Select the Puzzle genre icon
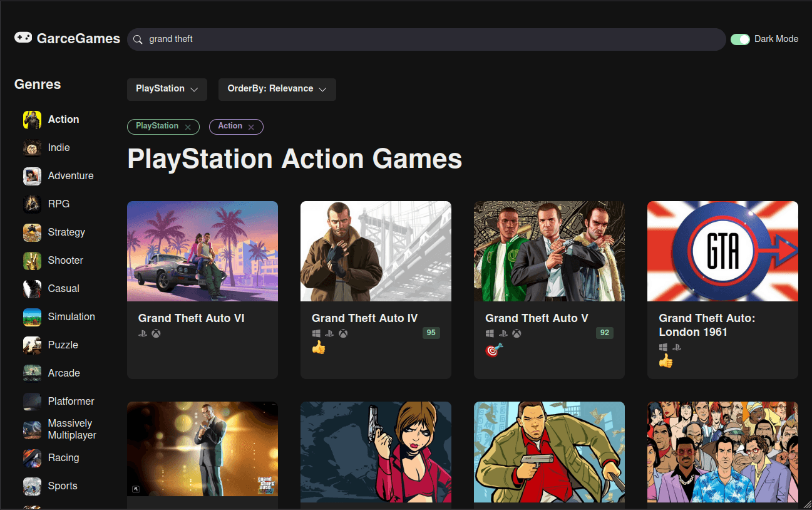 pyautogui.click(x=32, y=345)
